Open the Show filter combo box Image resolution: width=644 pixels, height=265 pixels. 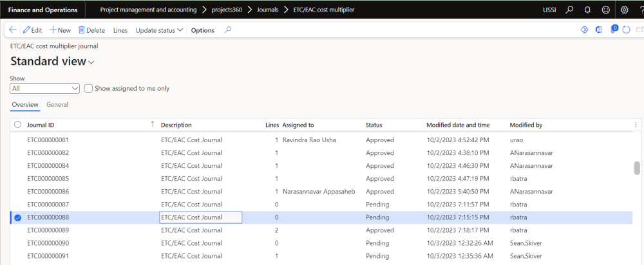[44, 89]
